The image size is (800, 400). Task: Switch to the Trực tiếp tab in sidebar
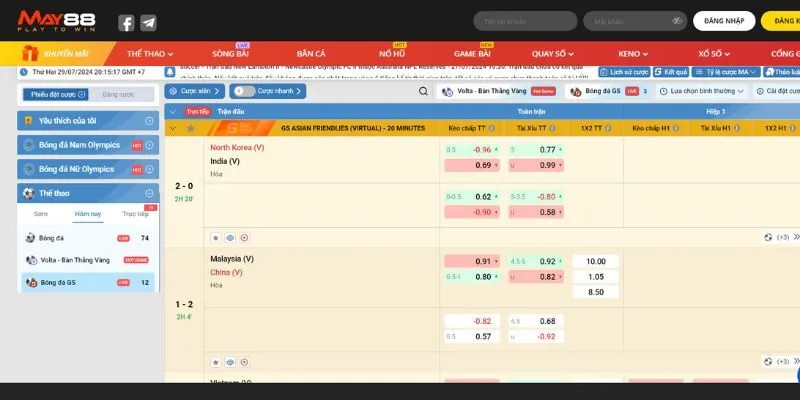135,214
